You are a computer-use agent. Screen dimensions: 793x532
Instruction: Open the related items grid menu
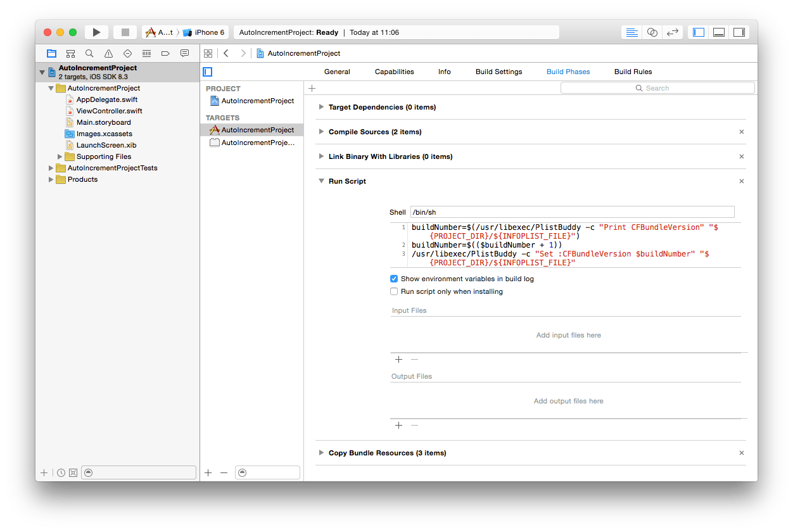(208, 53)
